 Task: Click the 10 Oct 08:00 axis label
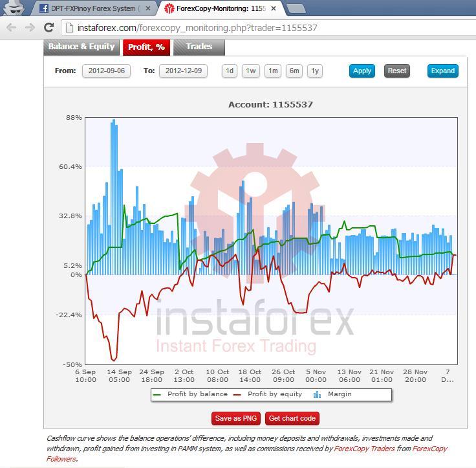tap(217, 376)
